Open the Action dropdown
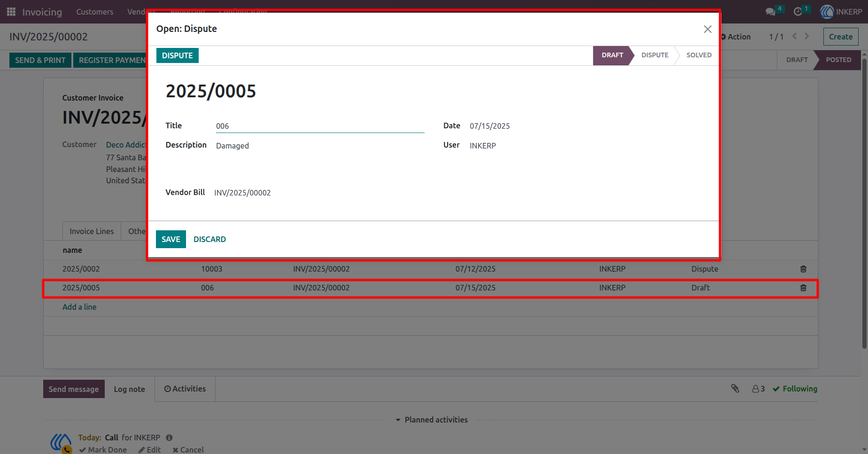This screenshot has width=868, height=454. [736, 37]
